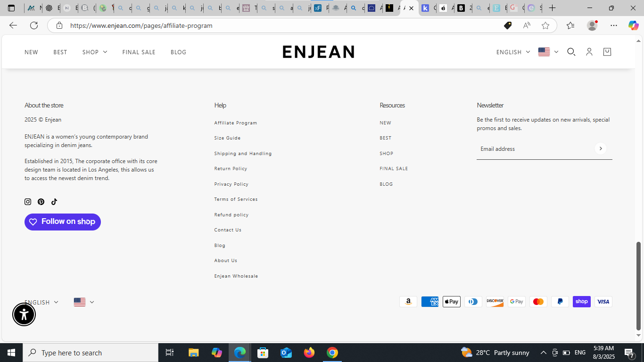
Task: Open a new browser tab
Action: [x=552, y=8]
